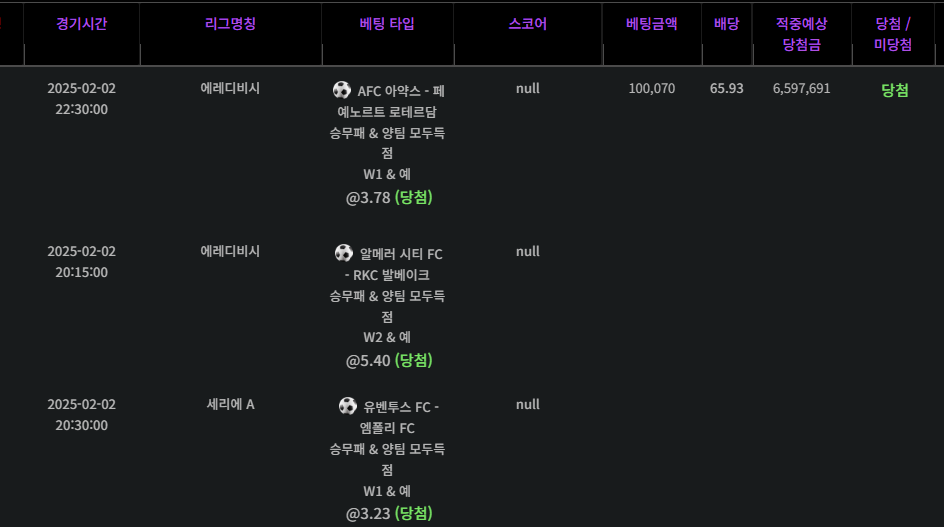The width and height of the screenshot is (944, 527).
Task: Select the 베팅금액 column header
Action: 651,23
